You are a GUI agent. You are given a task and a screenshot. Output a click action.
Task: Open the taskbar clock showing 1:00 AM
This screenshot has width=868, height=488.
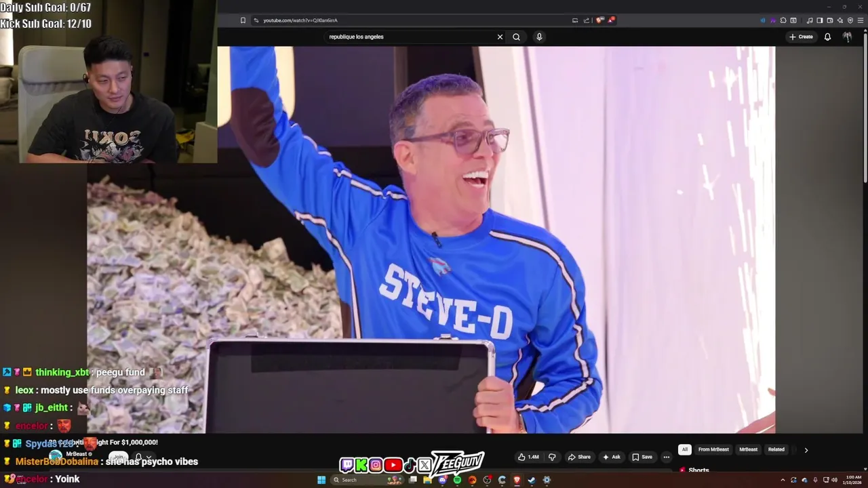(853, 480)
